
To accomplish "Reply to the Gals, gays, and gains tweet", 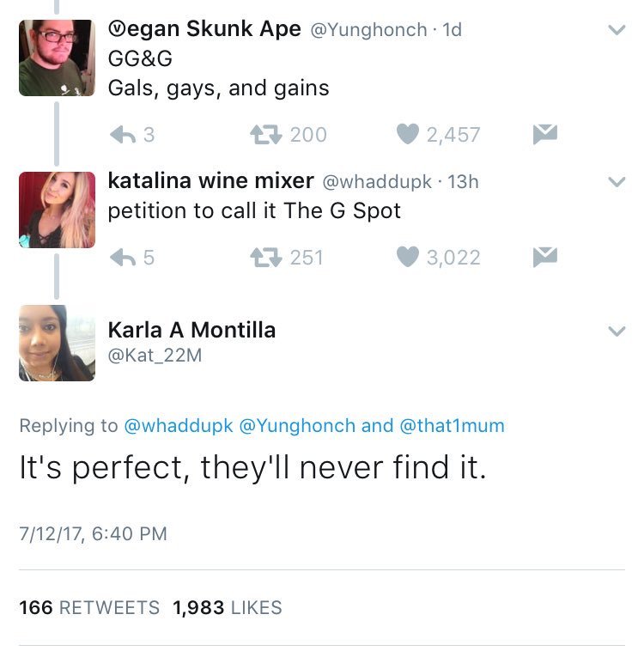I will [124, 134].
